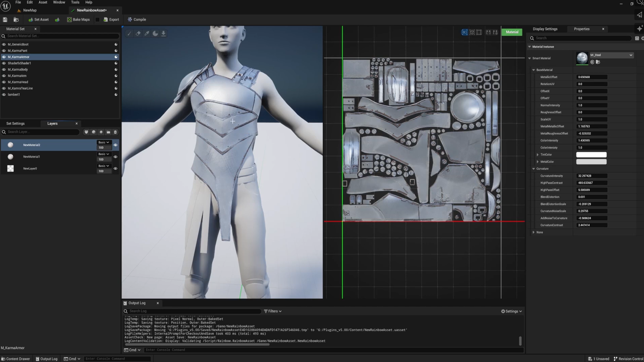
Task: Delete layer using trash icon
Action: (115, 132)
